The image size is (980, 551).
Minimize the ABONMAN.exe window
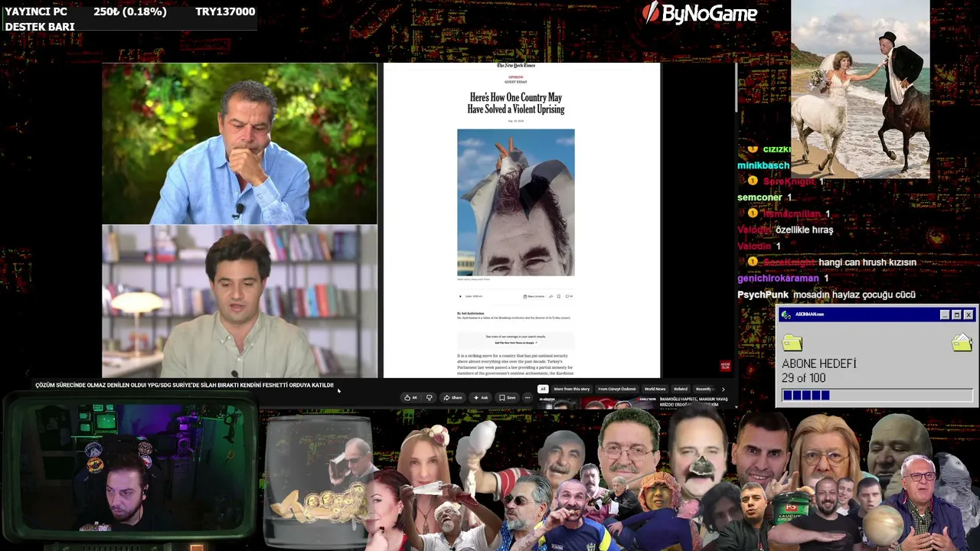point(945,315)
